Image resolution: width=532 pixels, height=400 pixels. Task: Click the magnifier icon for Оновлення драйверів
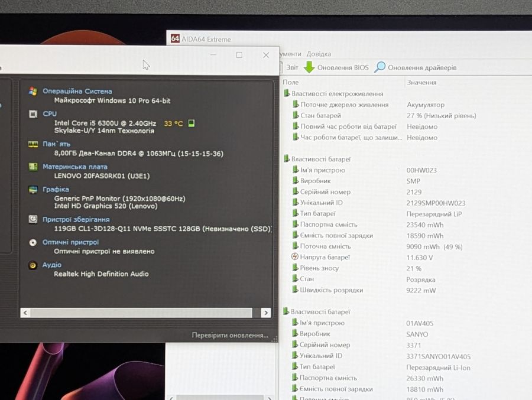[x=379, y=67]
